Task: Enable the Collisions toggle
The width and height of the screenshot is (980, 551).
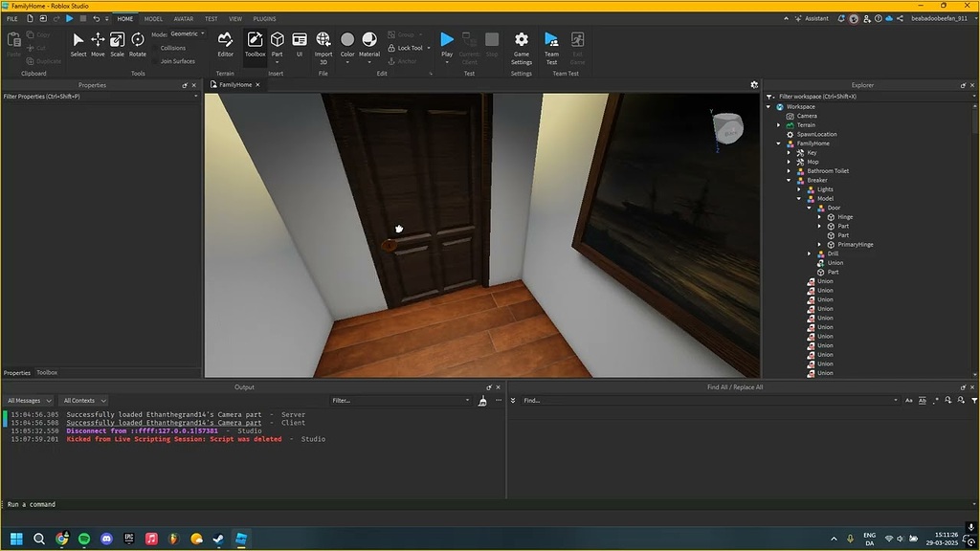Action: 174,48
